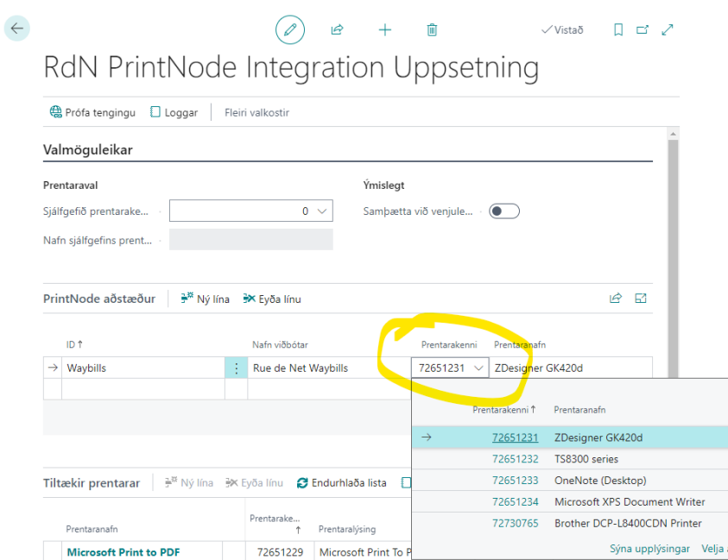Click printer ID link 72651232

pyautogui.click(x=515, y=459)
